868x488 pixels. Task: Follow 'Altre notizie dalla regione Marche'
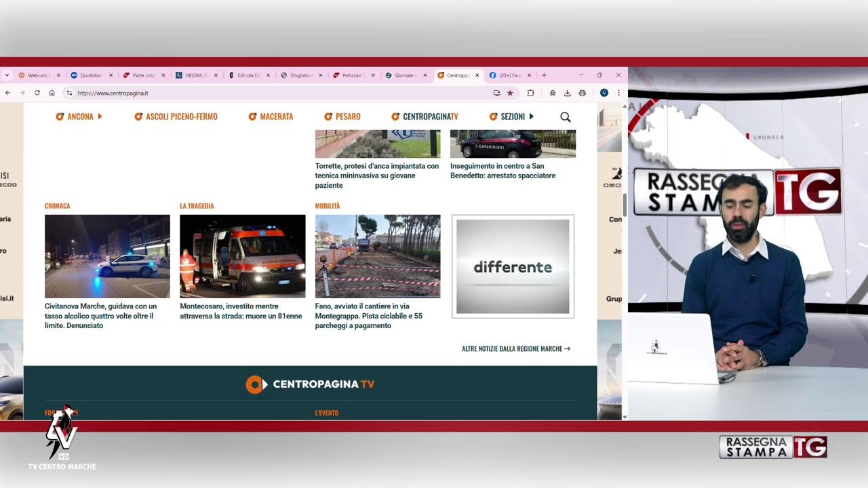click(516, 349)
